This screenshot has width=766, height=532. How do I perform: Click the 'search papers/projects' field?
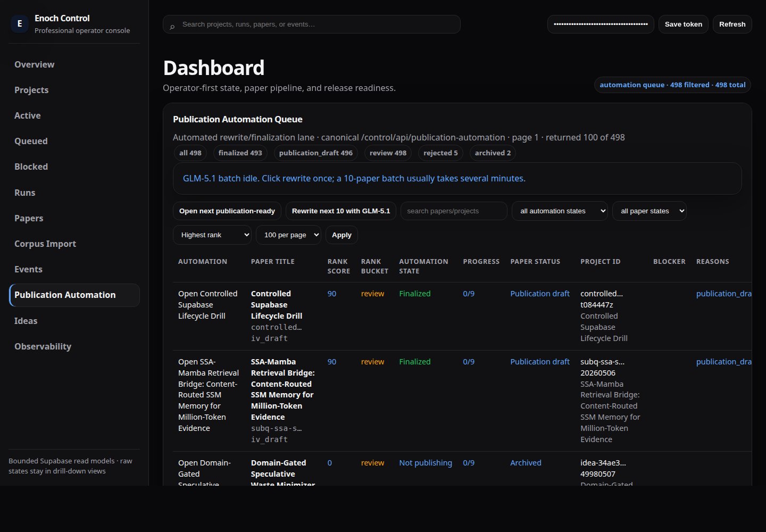[454, 211]
